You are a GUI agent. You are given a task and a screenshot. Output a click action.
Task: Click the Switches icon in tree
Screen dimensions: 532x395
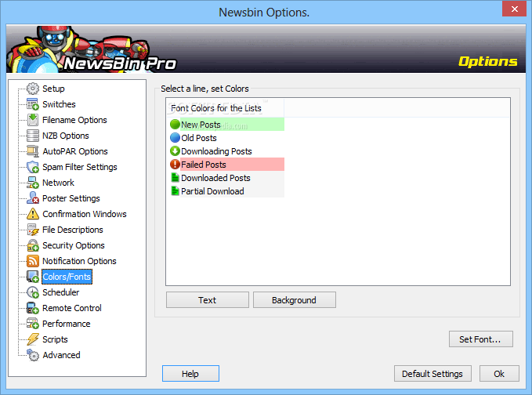click(x=33, y=104)
